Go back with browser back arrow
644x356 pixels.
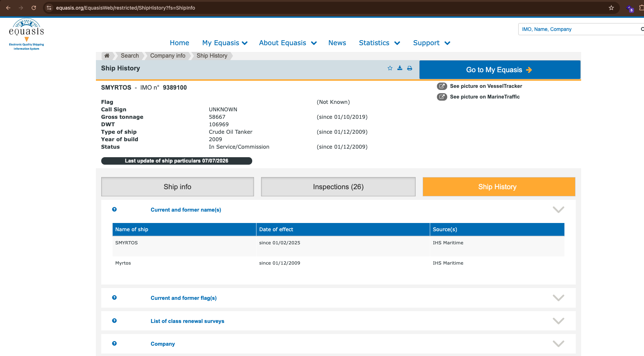click(8, 8)
